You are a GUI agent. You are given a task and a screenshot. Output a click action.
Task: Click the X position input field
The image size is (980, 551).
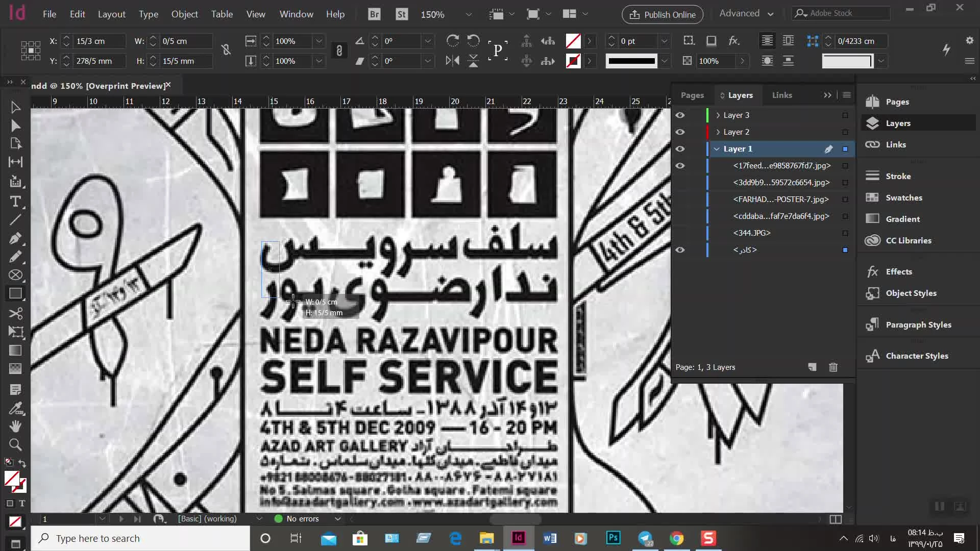(99, 41)
